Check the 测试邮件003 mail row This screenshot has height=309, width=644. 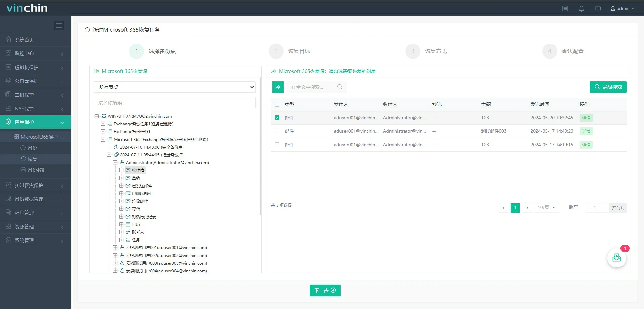(x=277, y=131)
